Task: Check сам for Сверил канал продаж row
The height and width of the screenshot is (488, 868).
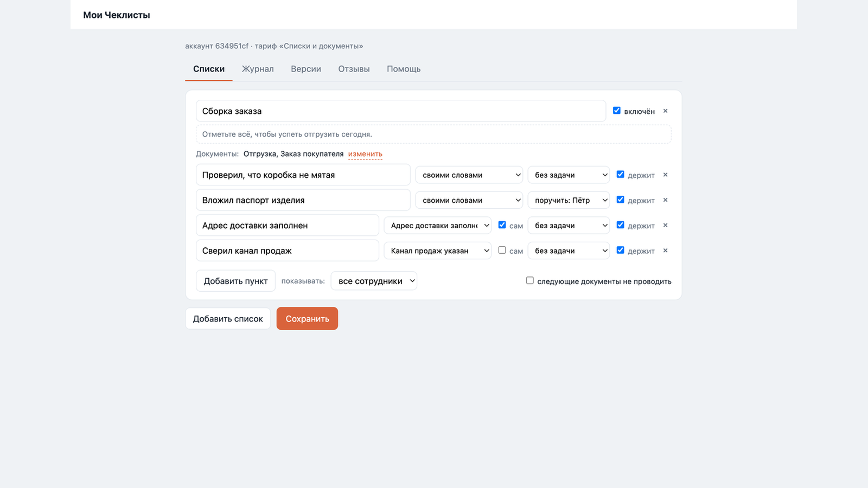Action: tap(502, 250)
